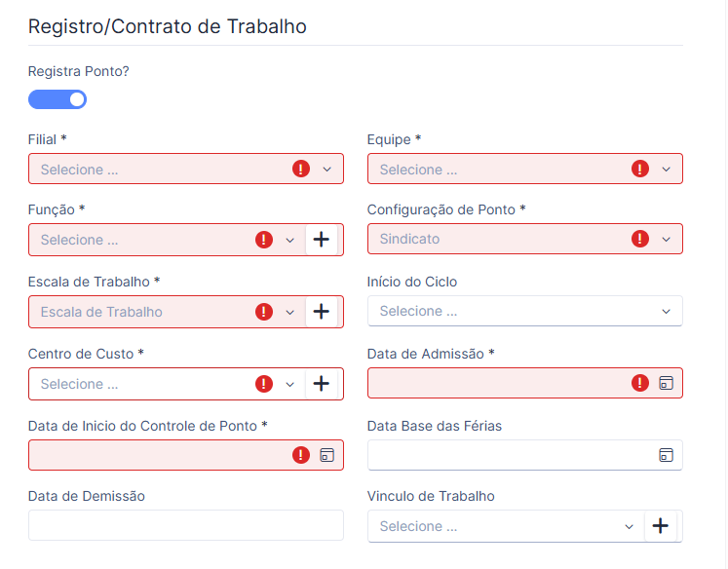Click the Data de Demissão input field
Screen dimensions: 728x569
(x=186, y=525)
